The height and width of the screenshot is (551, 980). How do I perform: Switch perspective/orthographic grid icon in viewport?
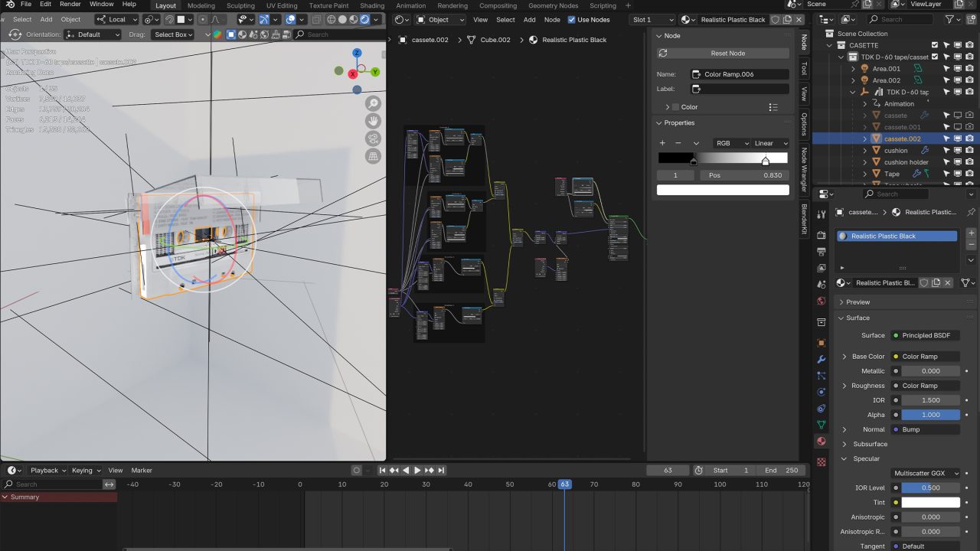tap(373, 156)
